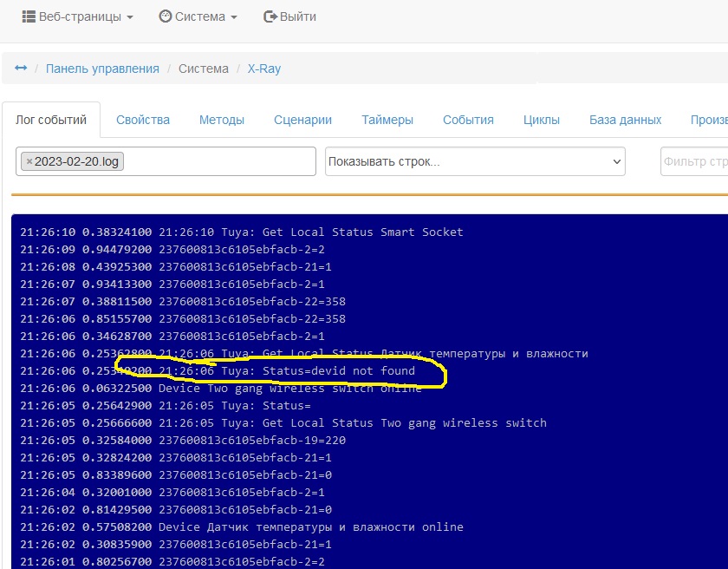Click the Система gauge icon

point(165,16)
